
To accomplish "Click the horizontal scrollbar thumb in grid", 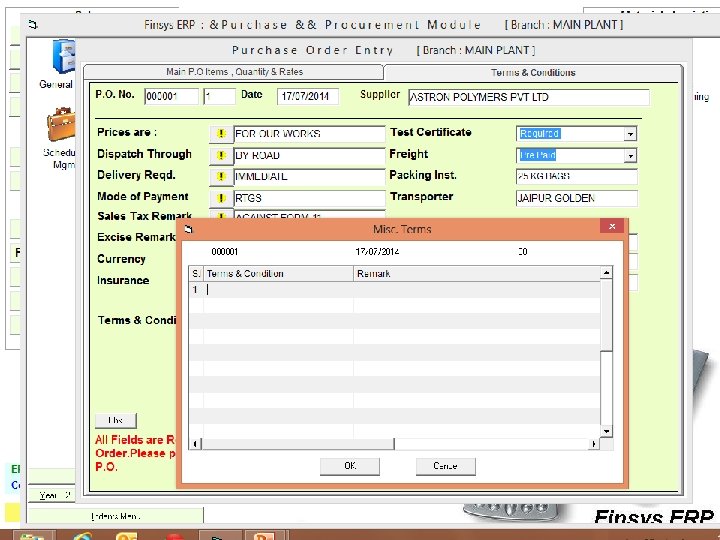I will click(x=298, y=444).
